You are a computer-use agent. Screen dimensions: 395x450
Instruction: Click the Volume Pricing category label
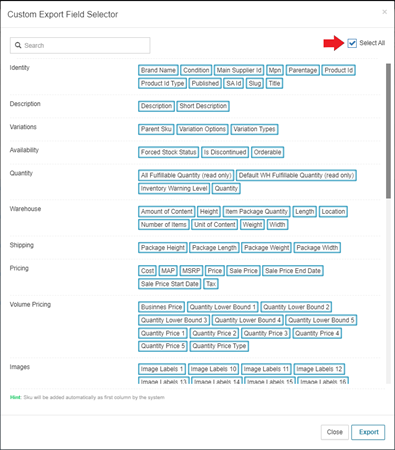click(x=30, y=304)
